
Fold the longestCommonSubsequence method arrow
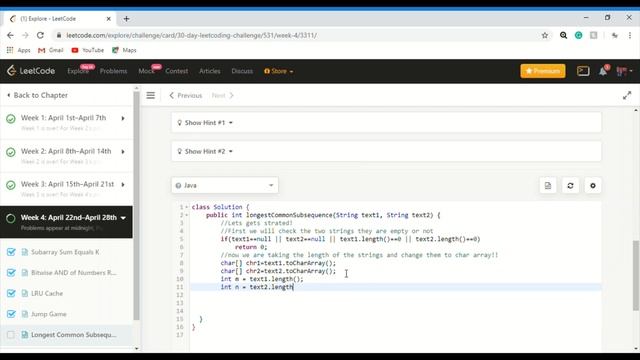pyautogui.click(x=187, y=215)
